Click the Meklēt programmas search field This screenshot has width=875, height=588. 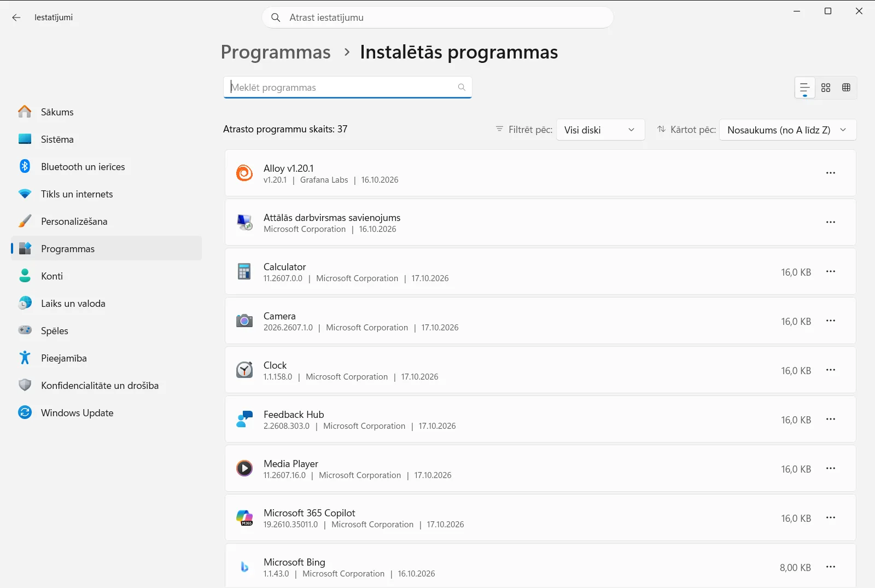coord(347,88)
